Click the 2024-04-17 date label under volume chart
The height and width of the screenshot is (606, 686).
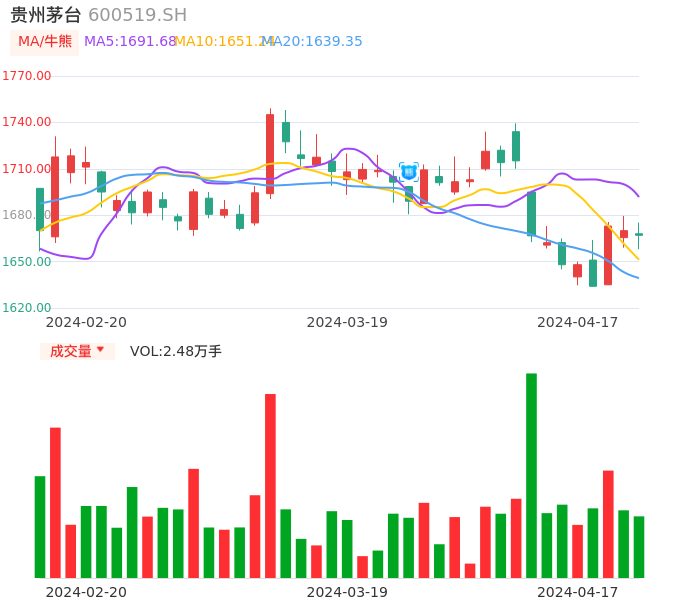pos(578,592)
